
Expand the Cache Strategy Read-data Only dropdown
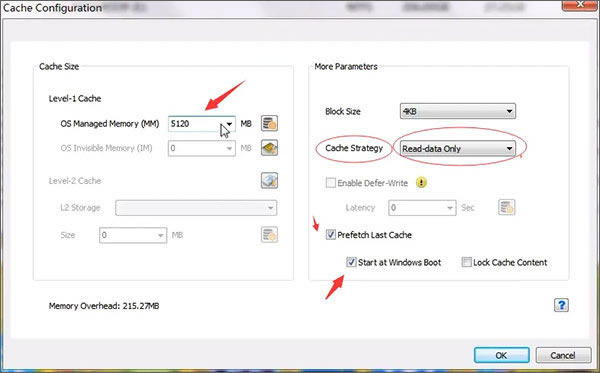tap(458, 148)
